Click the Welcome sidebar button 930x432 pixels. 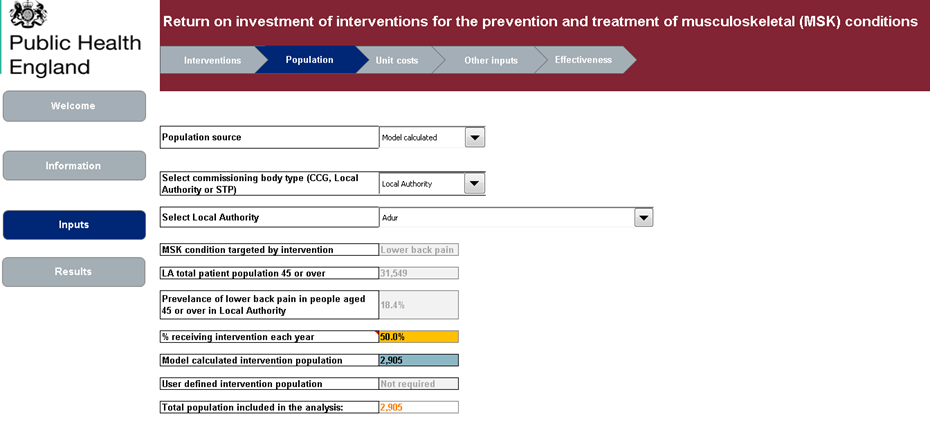coord(74,106)
